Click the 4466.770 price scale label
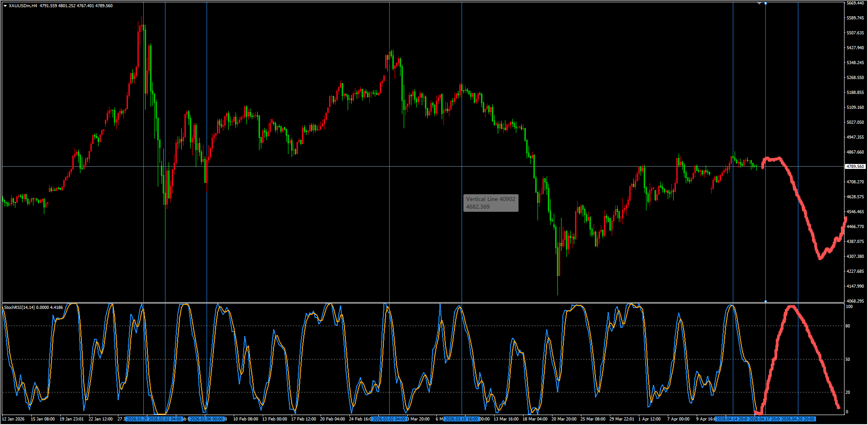The height and width of the screenshot is (425, 868). coord(855,227)
